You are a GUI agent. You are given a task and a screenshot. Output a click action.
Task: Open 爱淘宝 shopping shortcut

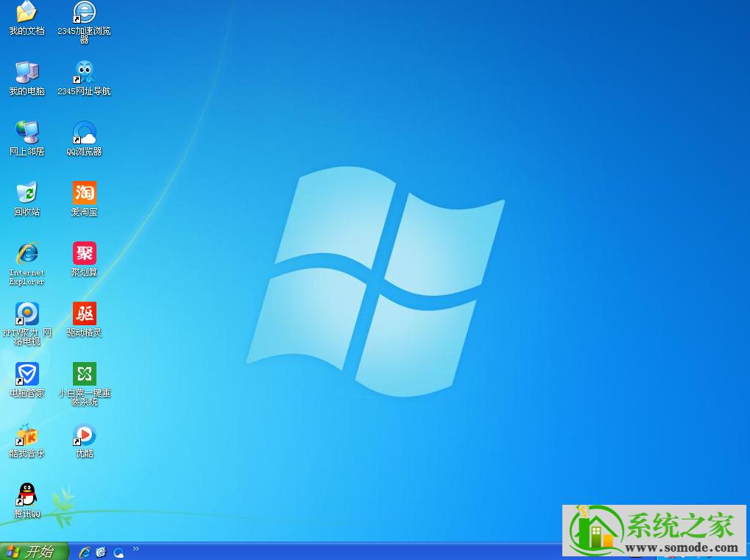point(83,194)
